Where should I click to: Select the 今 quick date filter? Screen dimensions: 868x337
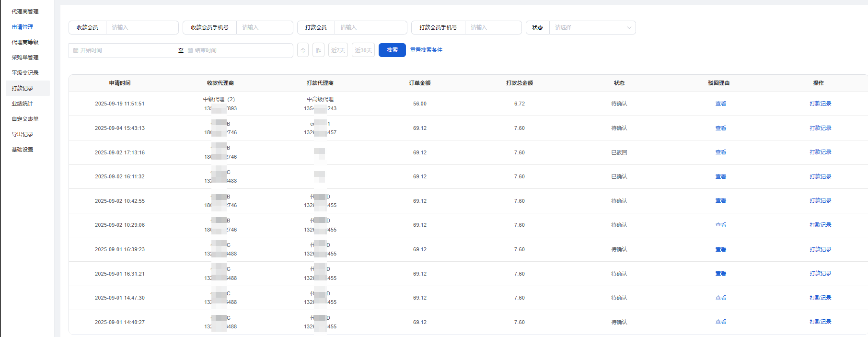303,50
